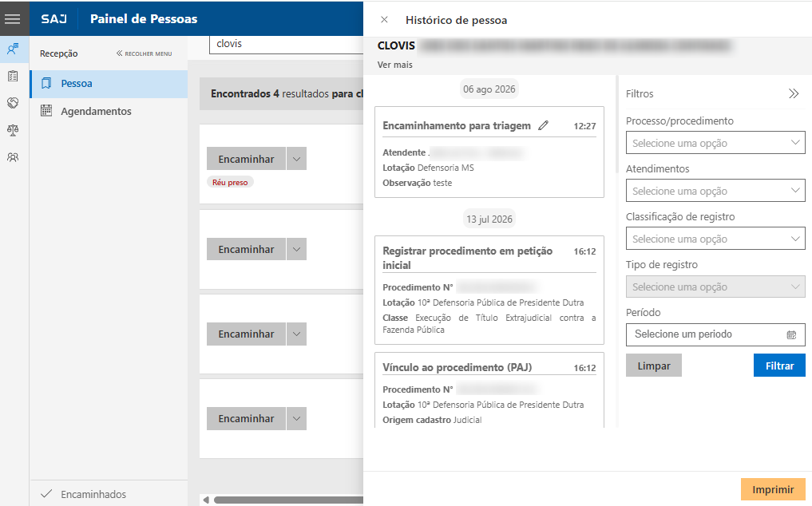Open the calendar picker in Período field
The height and width of the screenshot is (506, 812).
click(x=791, y=334)
